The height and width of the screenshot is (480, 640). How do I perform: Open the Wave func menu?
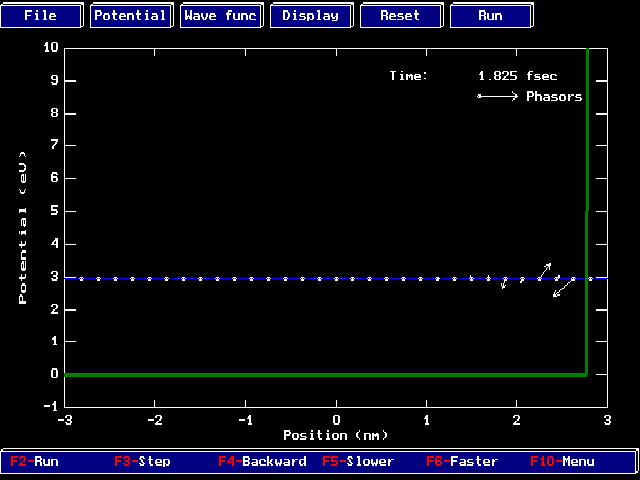tap(220, 16)
